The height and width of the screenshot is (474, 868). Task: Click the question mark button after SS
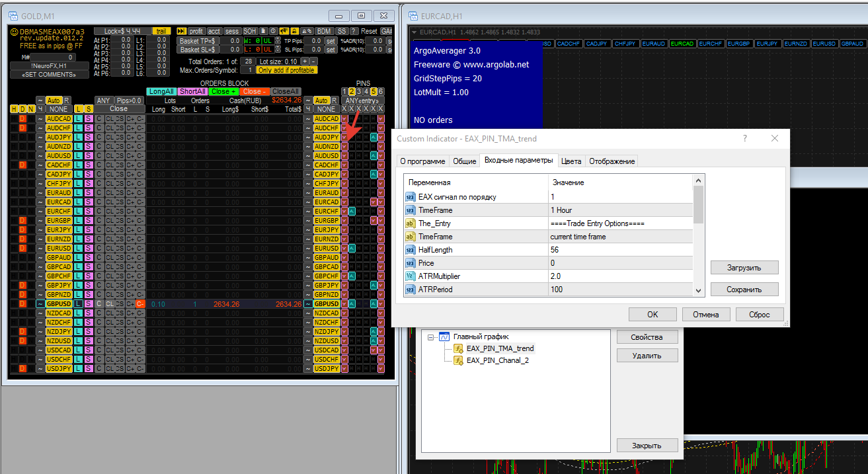354,31
